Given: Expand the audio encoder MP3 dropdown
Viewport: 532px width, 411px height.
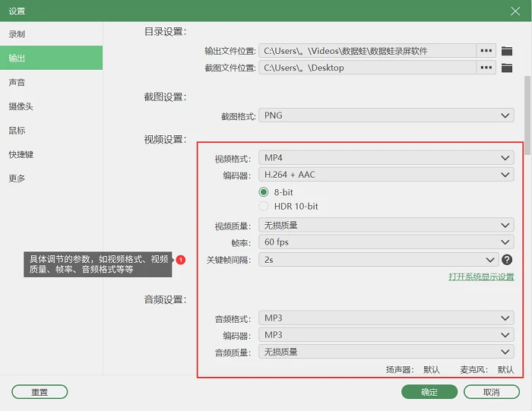Looking at the screenshot, I should [386, 335].
